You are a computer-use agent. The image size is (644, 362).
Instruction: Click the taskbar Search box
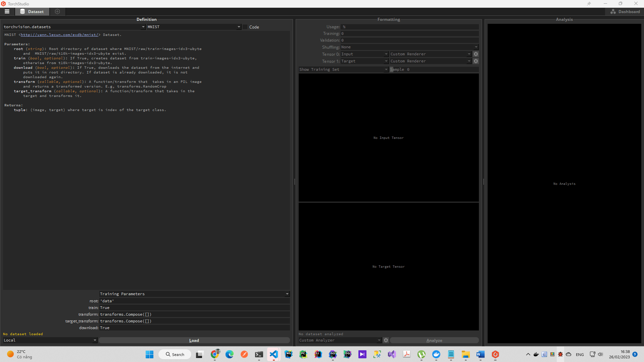(x=175, y=354)
